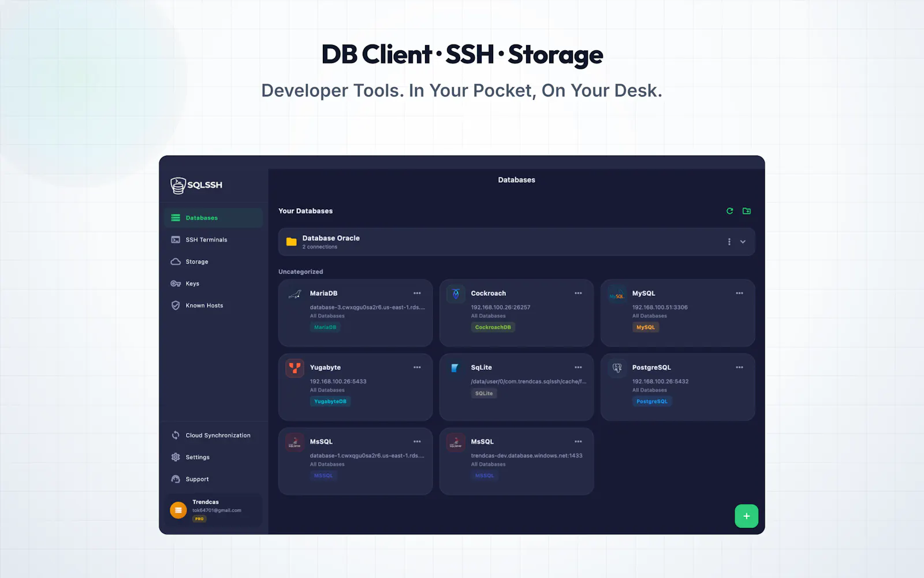Open the Cockroach connection
This screenshot has height=578, width=924.
(x=516, y=313)
